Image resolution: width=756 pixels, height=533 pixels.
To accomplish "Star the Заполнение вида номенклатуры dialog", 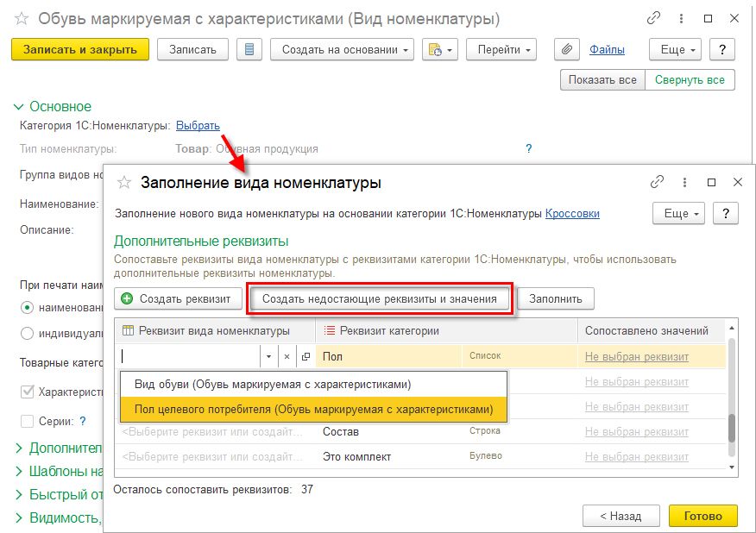I will [x=124, y=183].
